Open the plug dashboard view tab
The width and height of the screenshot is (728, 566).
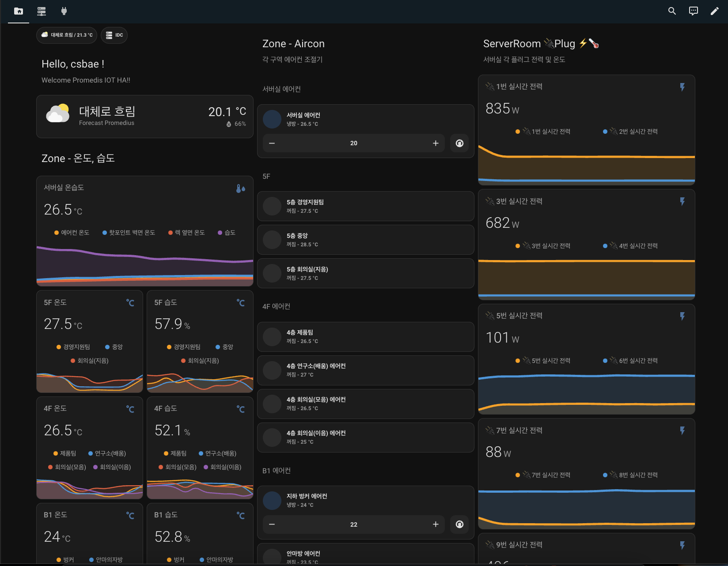pyautogui.click(x=64, y=11)
